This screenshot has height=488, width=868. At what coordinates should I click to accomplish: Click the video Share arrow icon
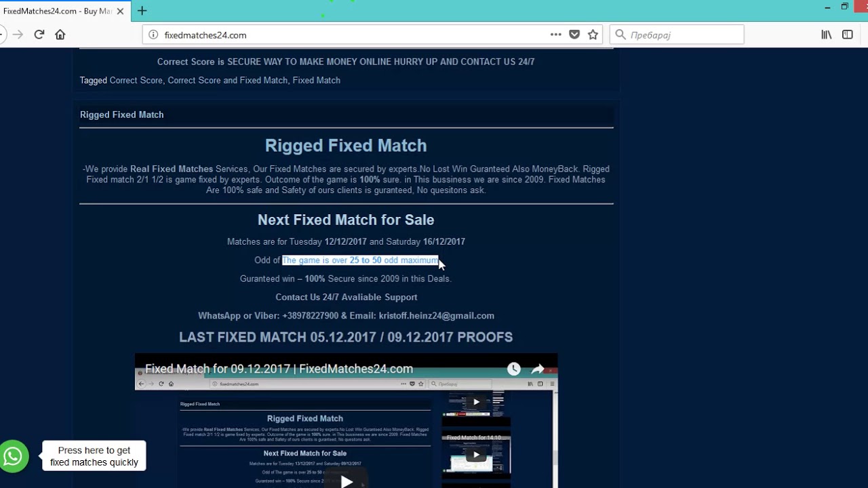538,369
